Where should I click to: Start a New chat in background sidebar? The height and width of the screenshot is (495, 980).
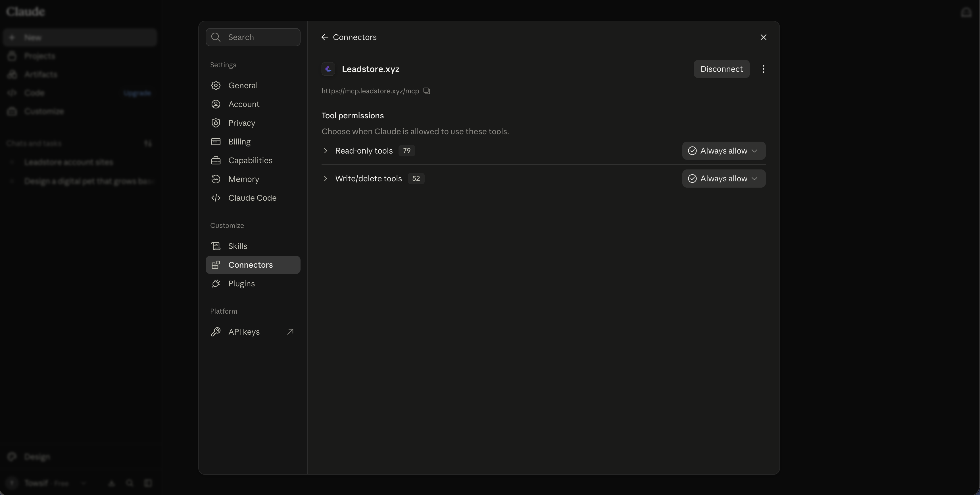[80, 38]
